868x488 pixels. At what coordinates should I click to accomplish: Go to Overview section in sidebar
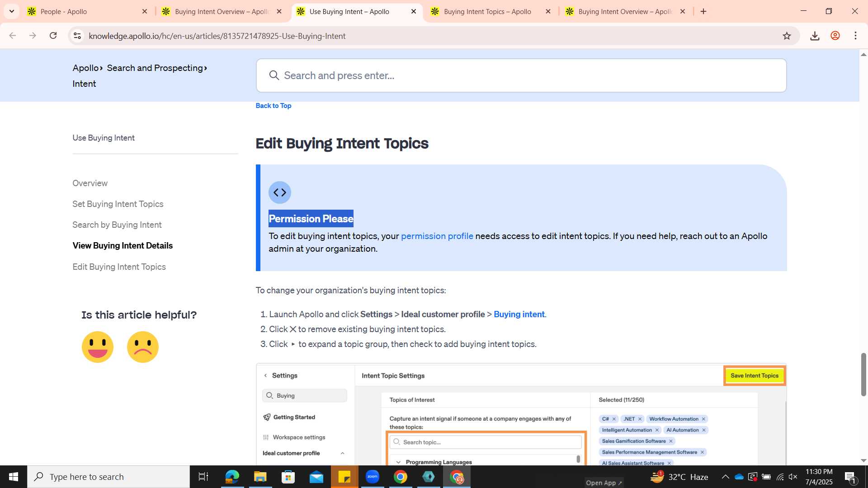[x=90, y=183]
